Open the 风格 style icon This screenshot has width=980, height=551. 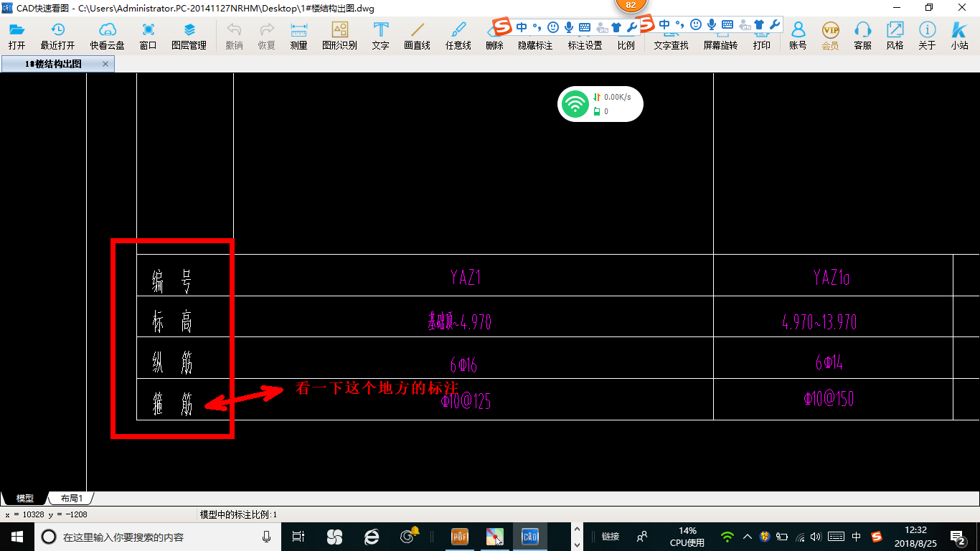895,36
